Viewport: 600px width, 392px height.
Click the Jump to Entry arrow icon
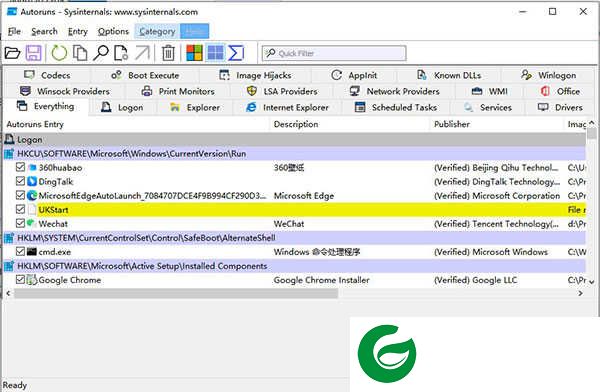(x=142, y=53)
